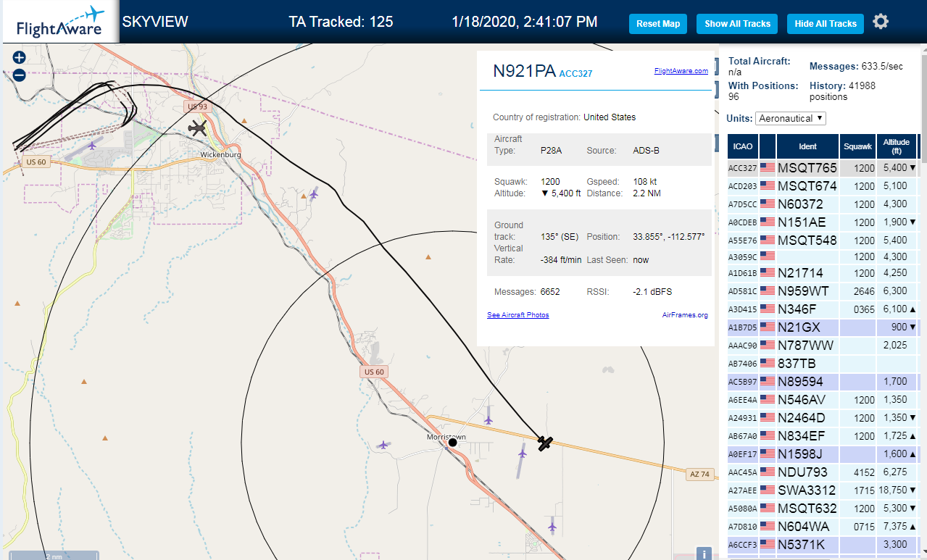
Task: Select the N546AV aircraft row
Action: tap(823, 399)
